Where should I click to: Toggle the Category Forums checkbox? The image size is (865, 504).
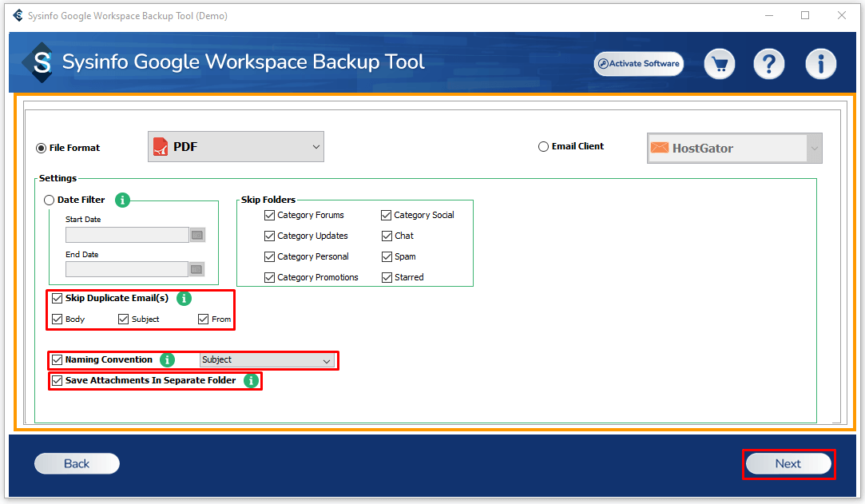[x=270, y=215]
